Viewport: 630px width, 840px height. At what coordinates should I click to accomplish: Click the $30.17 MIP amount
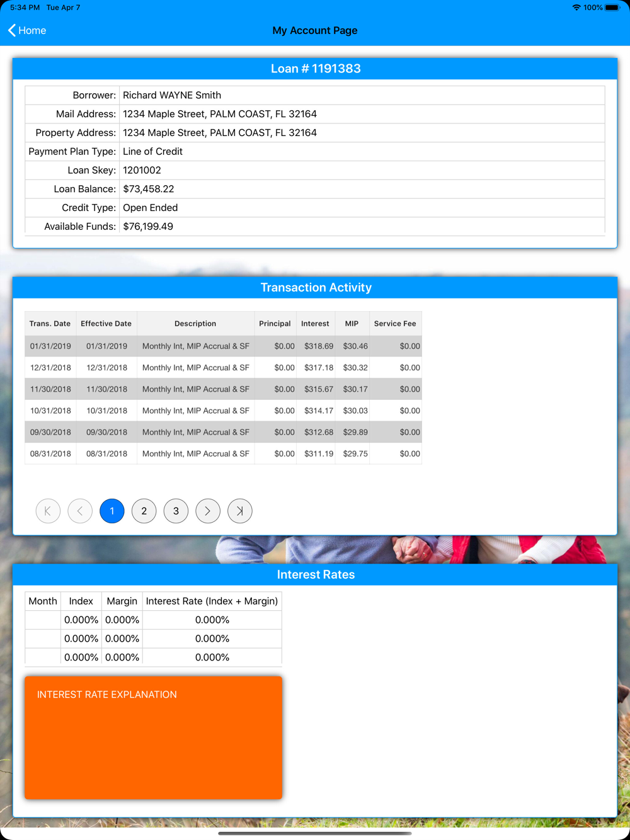coord(355,389)
